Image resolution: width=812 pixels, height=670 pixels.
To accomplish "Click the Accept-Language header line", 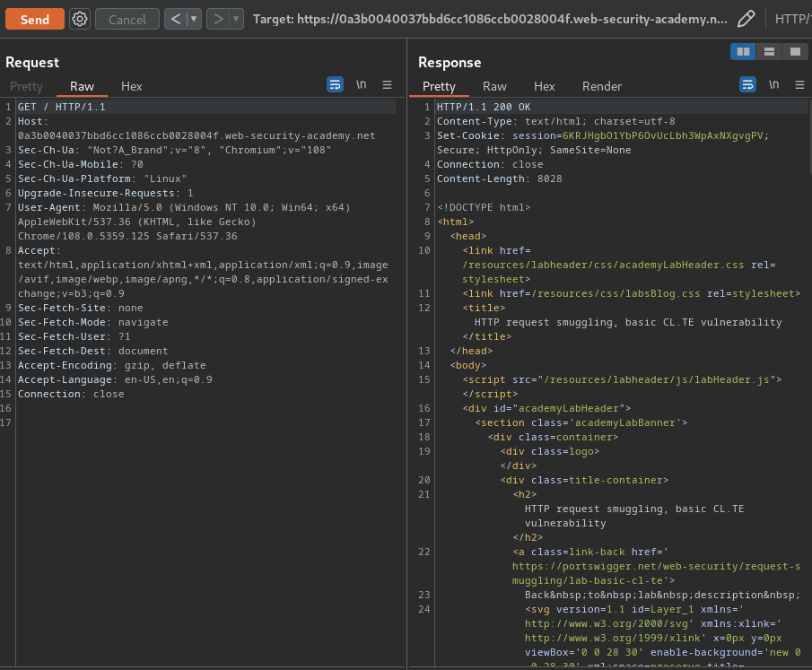I will point(115,379).
